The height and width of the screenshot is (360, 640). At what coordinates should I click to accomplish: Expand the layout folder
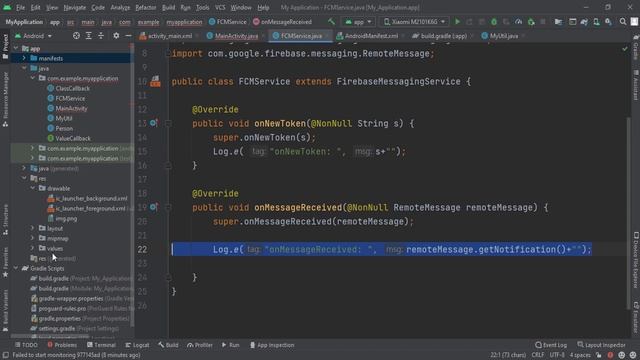coord(33,228)
